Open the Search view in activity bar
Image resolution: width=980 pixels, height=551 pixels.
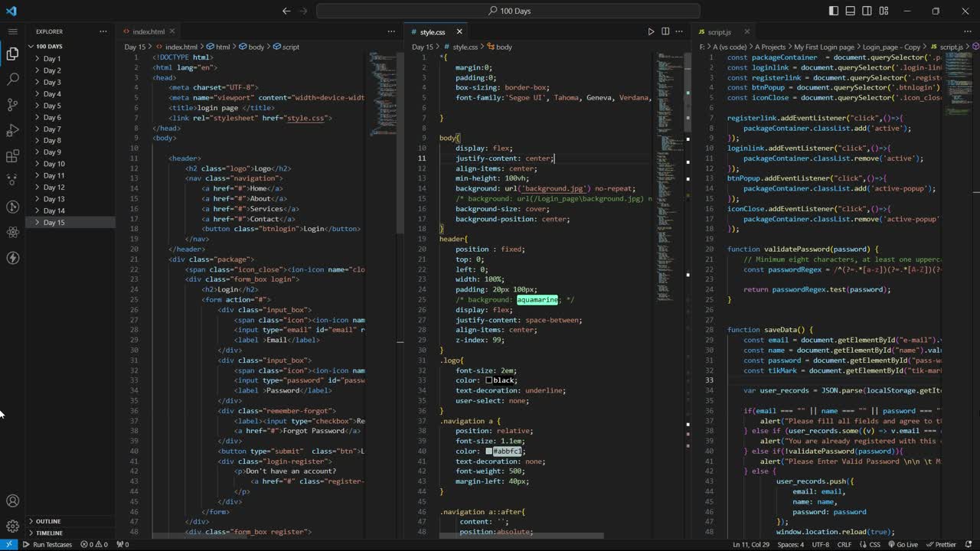[12, 79]
